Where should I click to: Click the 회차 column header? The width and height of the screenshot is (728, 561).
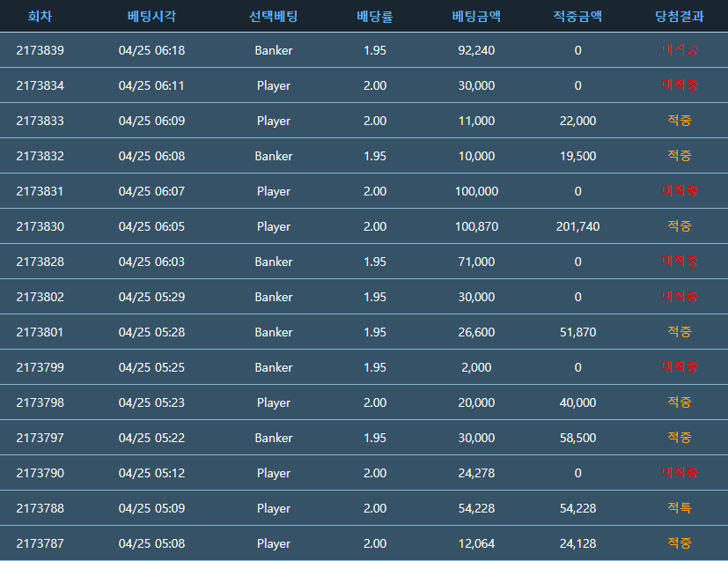tap(40, 16)
